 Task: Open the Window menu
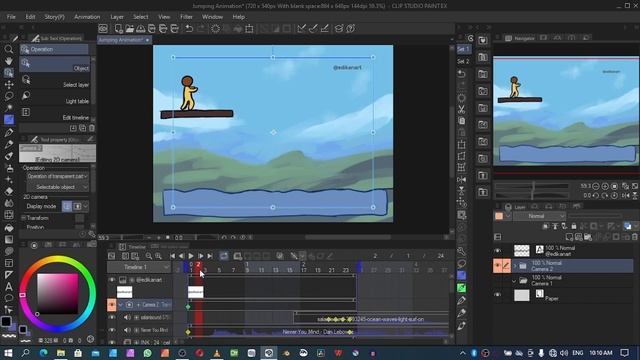click(212, 17)
